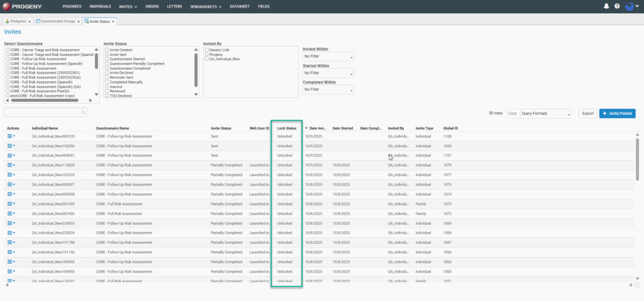This screenshot has width=644, height=301.
Task: Expand the Invited Within filter dropdown
Action: tap(328, 57)
